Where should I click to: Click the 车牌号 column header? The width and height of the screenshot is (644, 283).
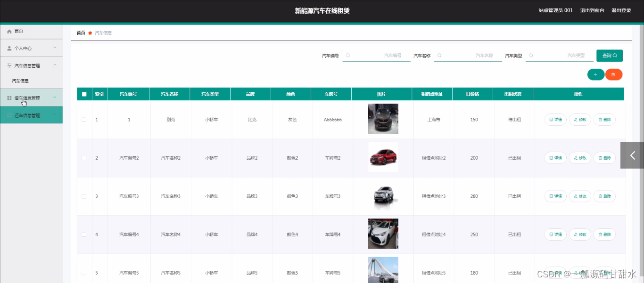pyautogui.click(x=331, y=94)
